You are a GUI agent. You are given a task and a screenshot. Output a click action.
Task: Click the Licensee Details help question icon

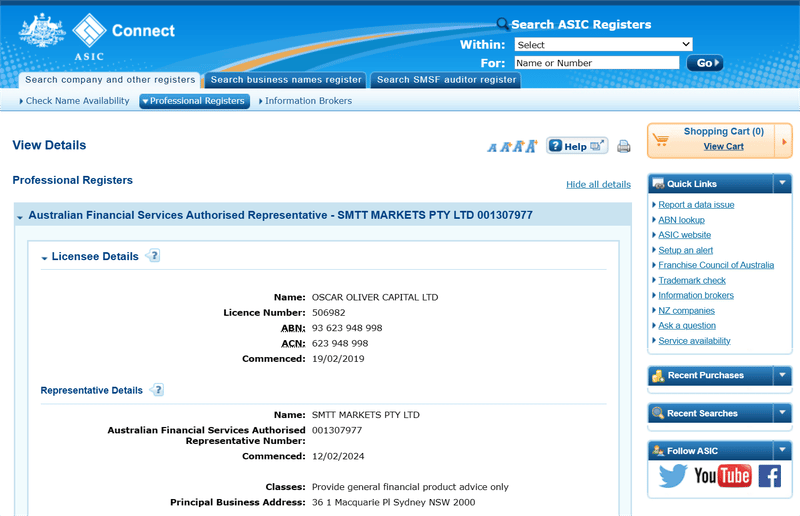154,255
